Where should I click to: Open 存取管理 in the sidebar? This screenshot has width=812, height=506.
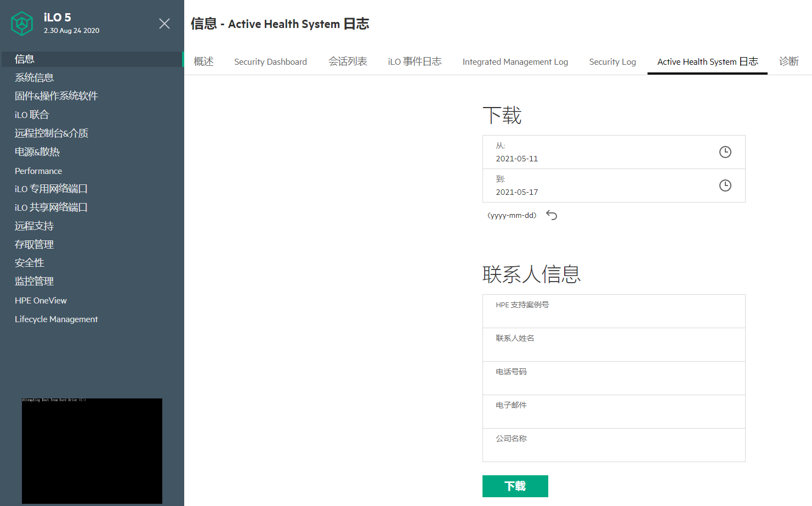34,245
